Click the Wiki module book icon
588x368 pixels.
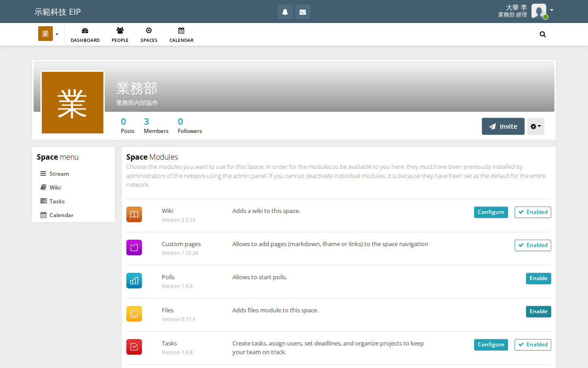point(134,214)
